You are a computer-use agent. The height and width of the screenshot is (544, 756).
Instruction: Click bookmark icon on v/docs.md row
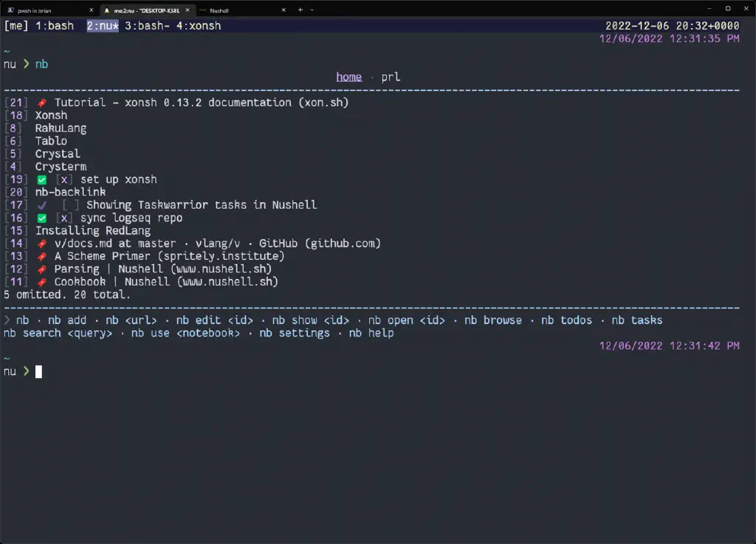pyautogui.click(x=42, y=244)
